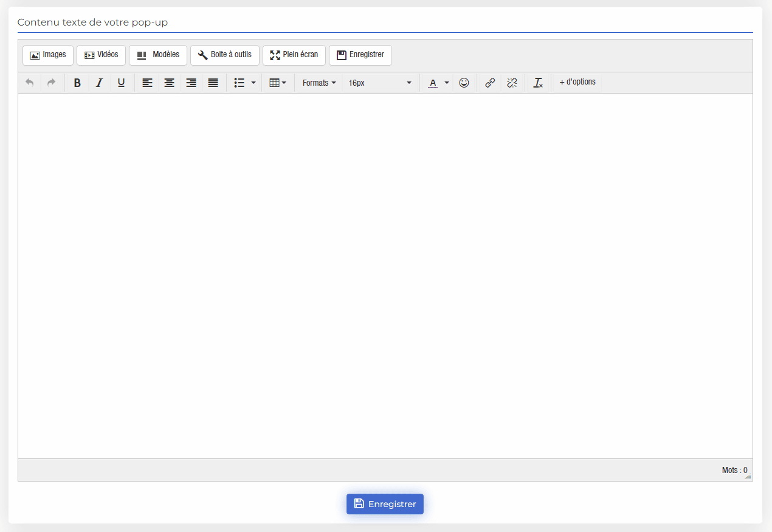Click the redo arrow icon
The width and height of the screenshot is (772, 532).
pos(51,83)
